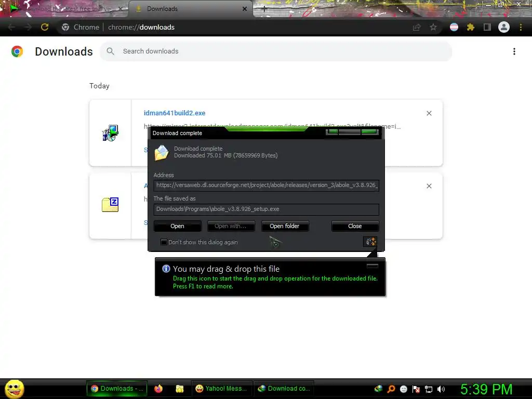This screenshot has width=532, height=399.
Task: Open the volume speaker tray icon
Action: pyautogui.click(x=441, y=389)
